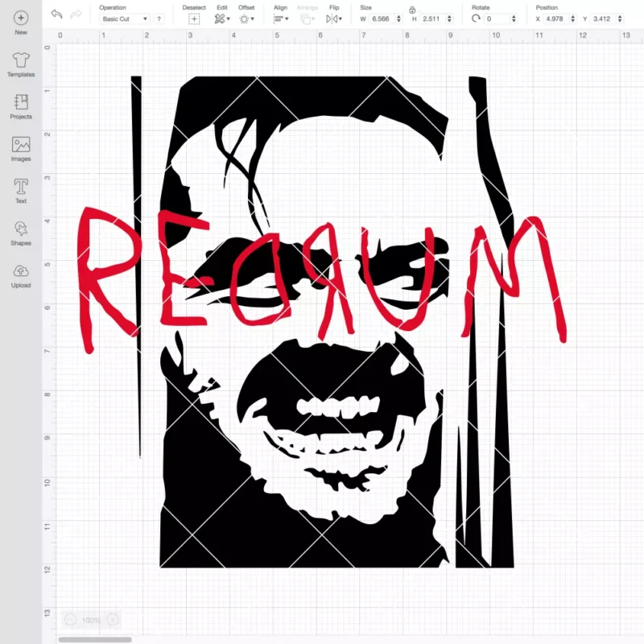Screen dimensions: 644x644
Task: Click the Y position stepper arrows
Action: tap(620, 19)
